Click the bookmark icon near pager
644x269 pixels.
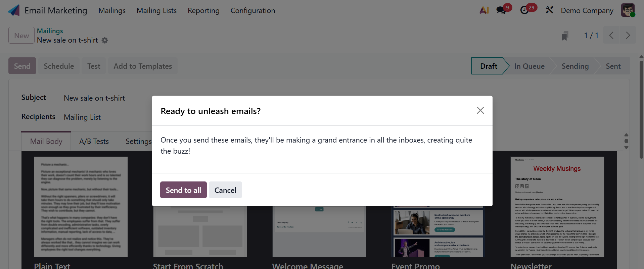tap(565, 36)
